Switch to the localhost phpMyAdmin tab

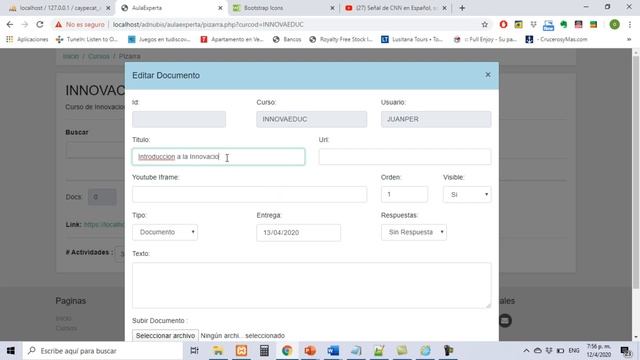(59, 8)
